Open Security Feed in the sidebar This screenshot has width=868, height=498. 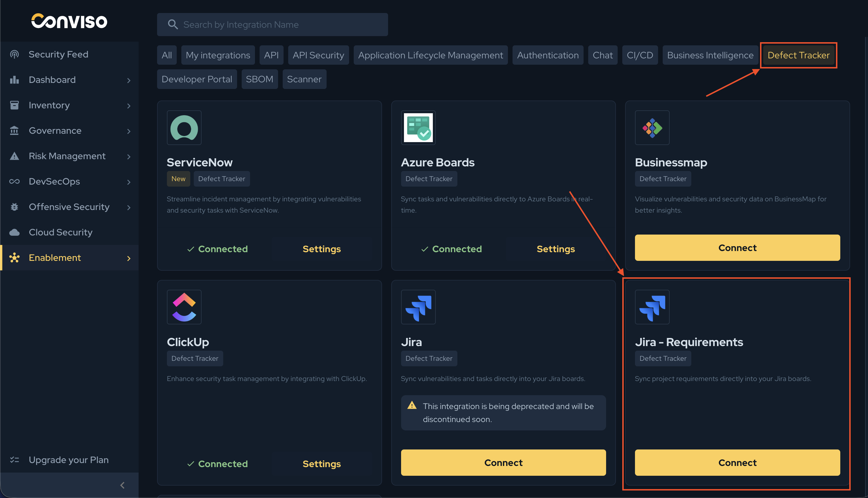69,54
